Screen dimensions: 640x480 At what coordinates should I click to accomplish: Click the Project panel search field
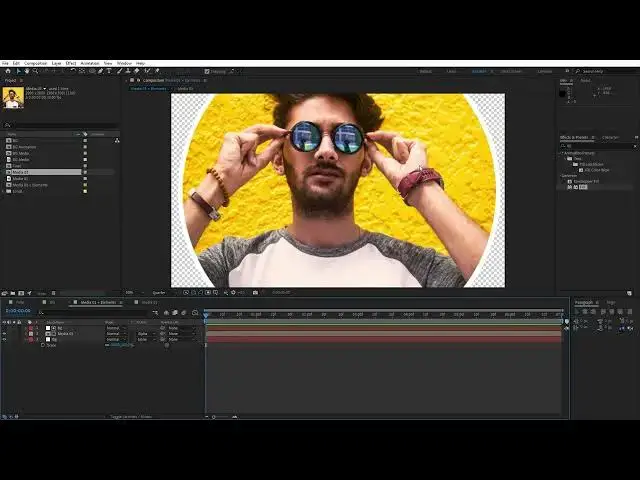(60, 125)
